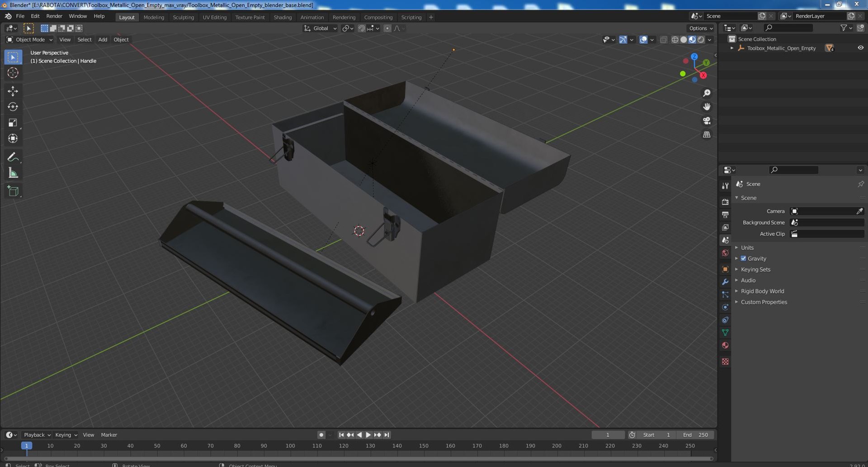Open the File menu
The width and height of the screenshot is (868, 467).
point(20,16)
